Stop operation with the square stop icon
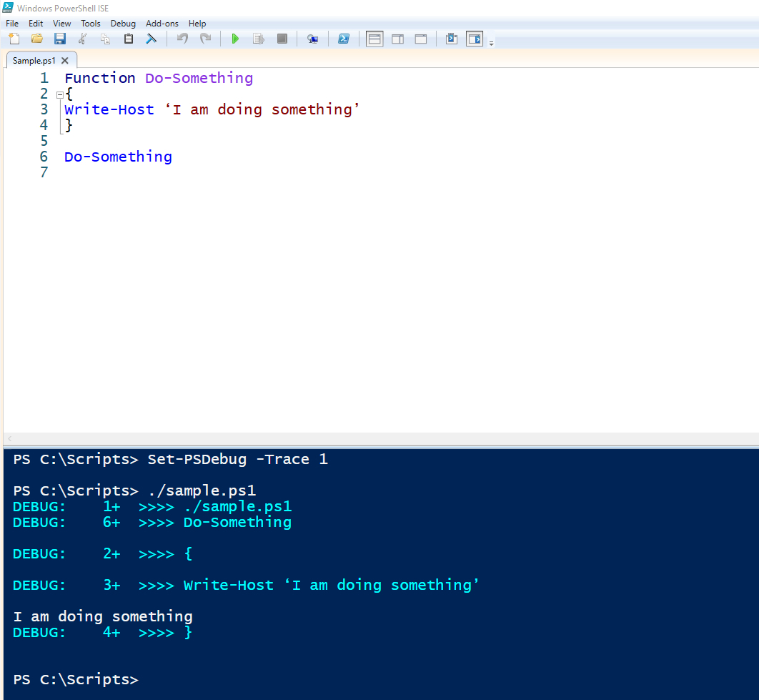Screen dimensions: 759x700 282,39
